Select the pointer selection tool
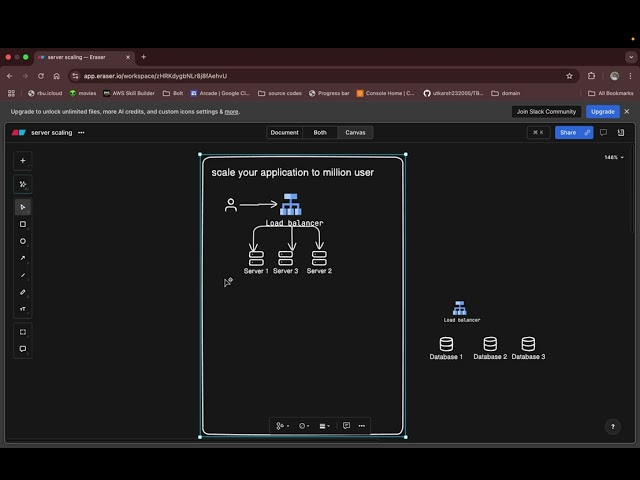 [23, 207]
